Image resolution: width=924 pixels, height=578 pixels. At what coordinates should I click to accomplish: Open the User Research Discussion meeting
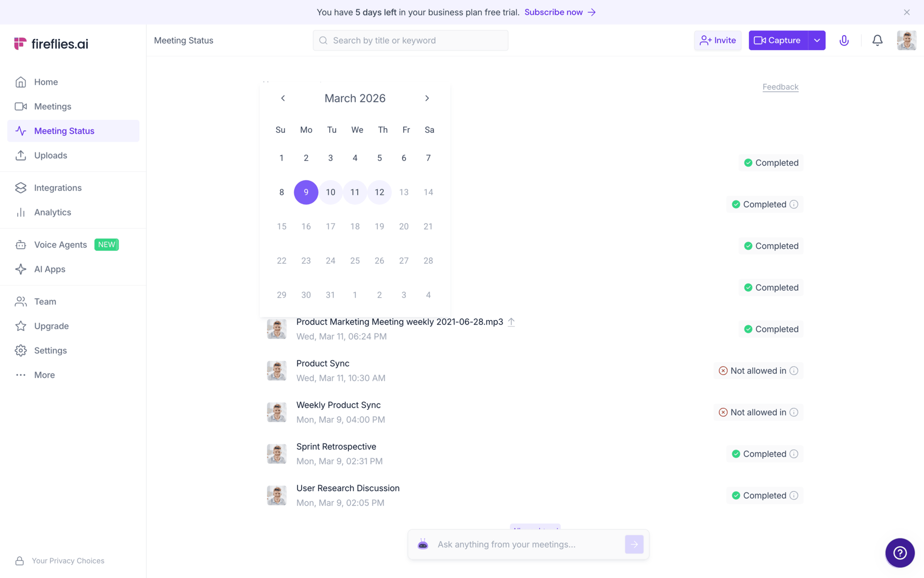pos(348,488)
